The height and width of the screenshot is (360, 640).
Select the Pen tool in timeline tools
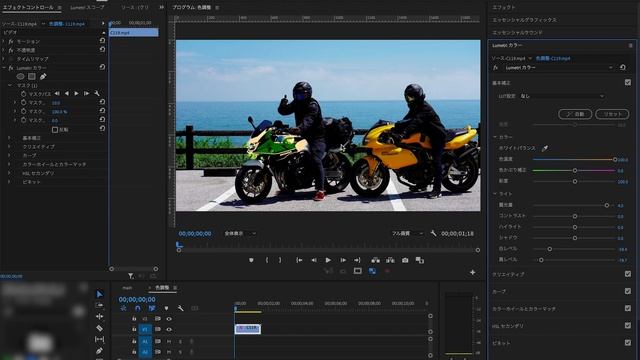point(99,351)
